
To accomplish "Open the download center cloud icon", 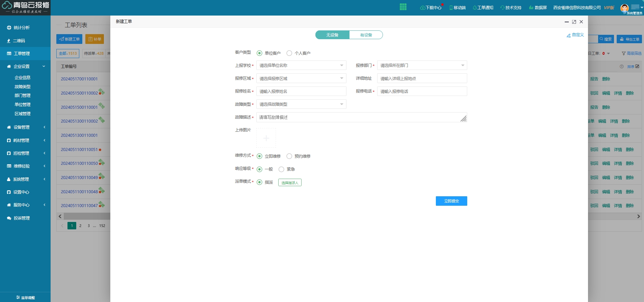I will click(422, 7).
